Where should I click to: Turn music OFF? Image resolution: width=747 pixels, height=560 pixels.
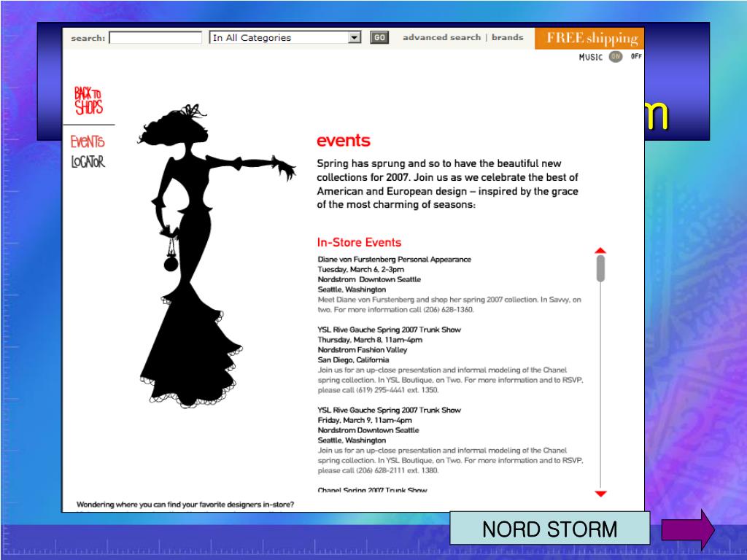636,56
